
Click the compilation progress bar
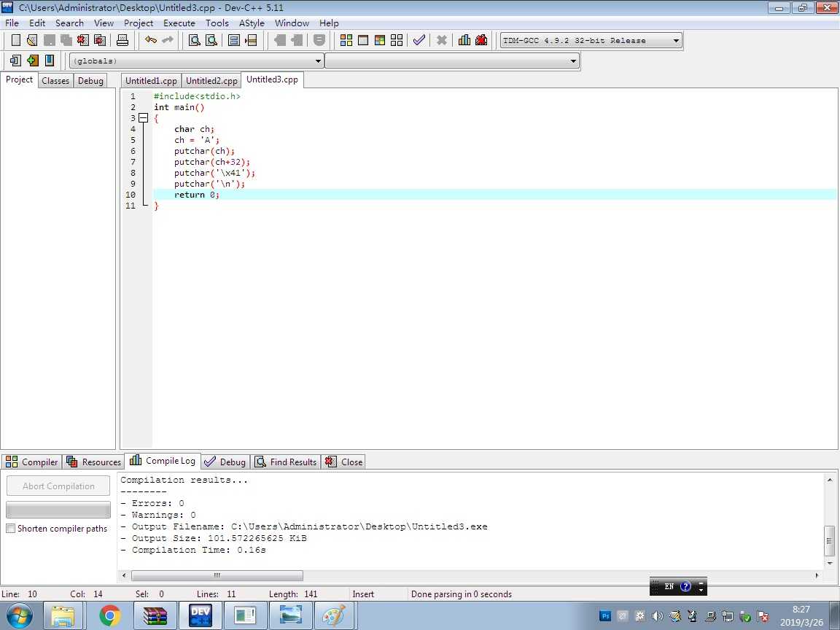click(58, 509)
